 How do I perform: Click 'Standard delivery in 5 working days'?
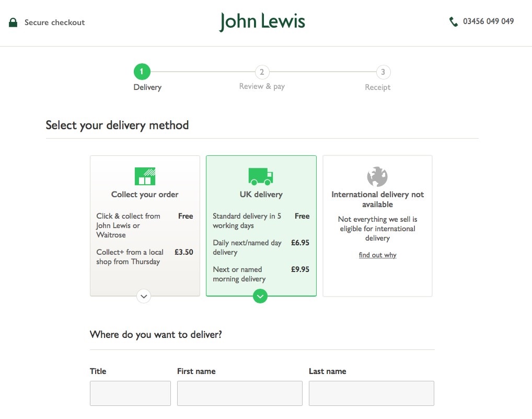coord(247,221)
